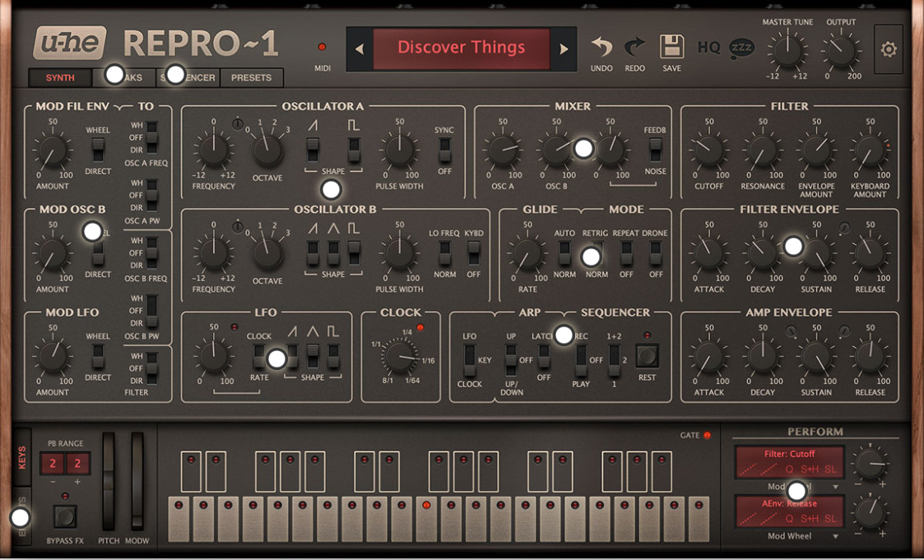Open the Mod Wheel dropdown below AEnv: Release
Image resolution: width=924 pixels, height=560 pixels.
click(x=801, y=536)
